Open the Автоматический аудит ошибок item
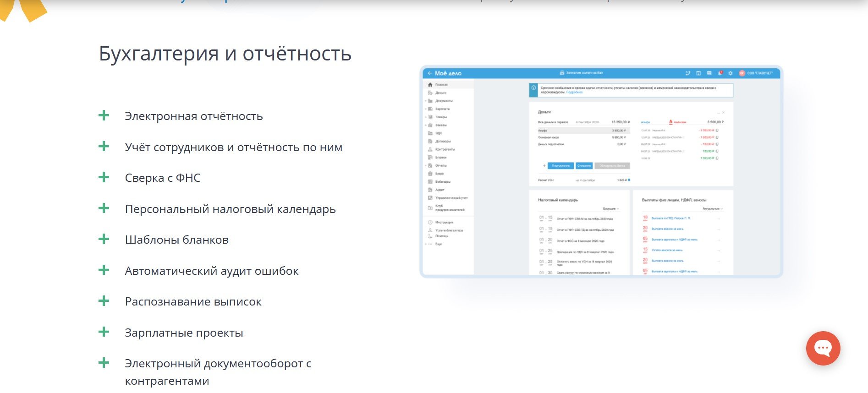The image size is (868, 393). point(211,271)
